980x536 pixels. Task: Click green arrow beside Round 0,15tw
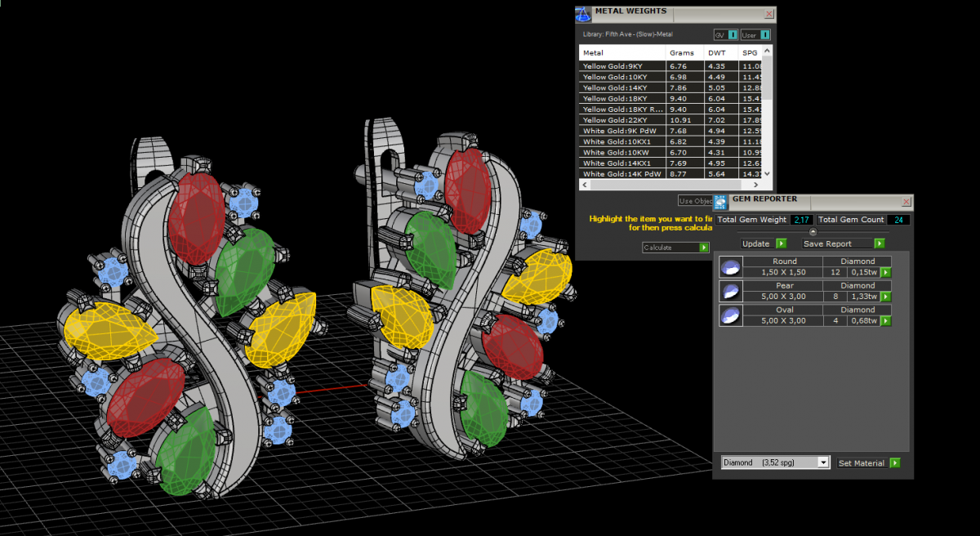pos(884,272)
